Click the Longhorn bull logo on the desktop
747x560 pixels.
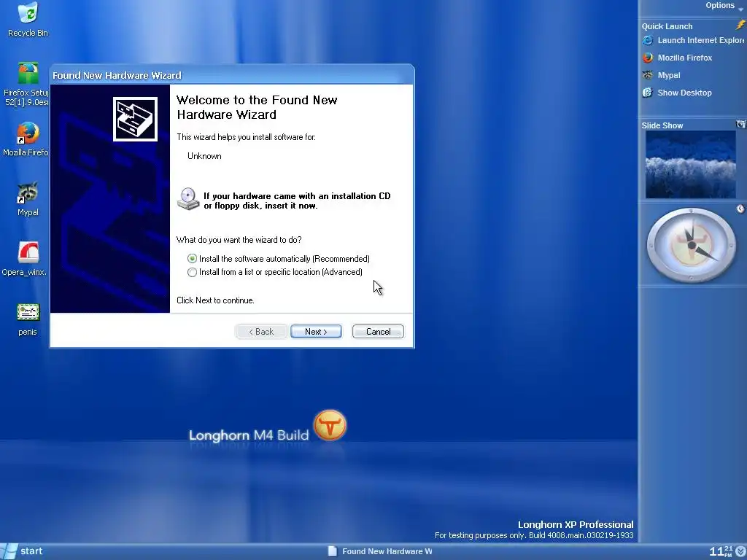(x=330, y=425)
